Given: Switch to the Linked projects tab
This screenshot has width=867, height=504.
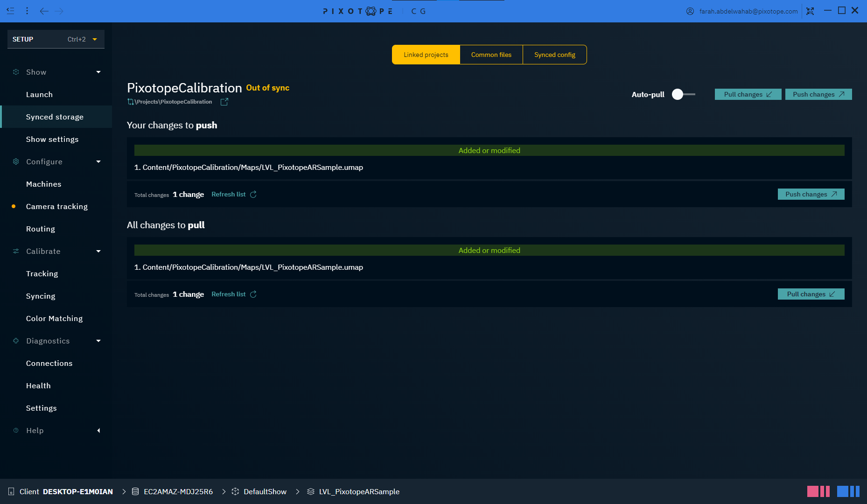Looking at the screenshot, I should 426,55.
